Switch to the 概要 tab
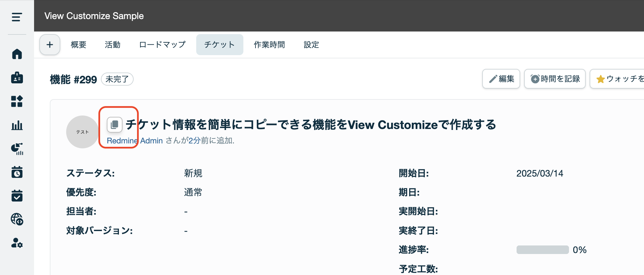Screen dimensions: 644x275 click(x=79, y=45)
